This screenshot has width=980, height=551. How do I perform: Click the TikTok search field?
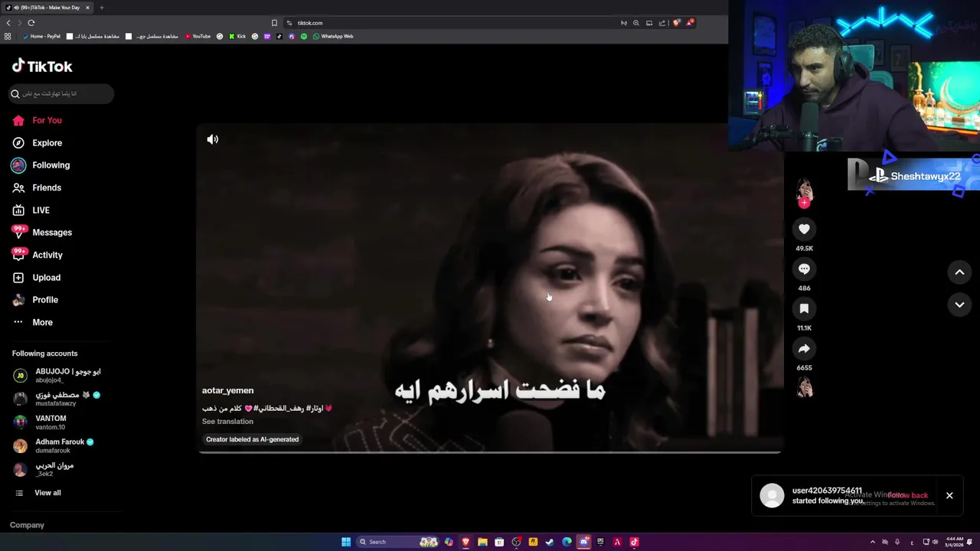point(61,94)
